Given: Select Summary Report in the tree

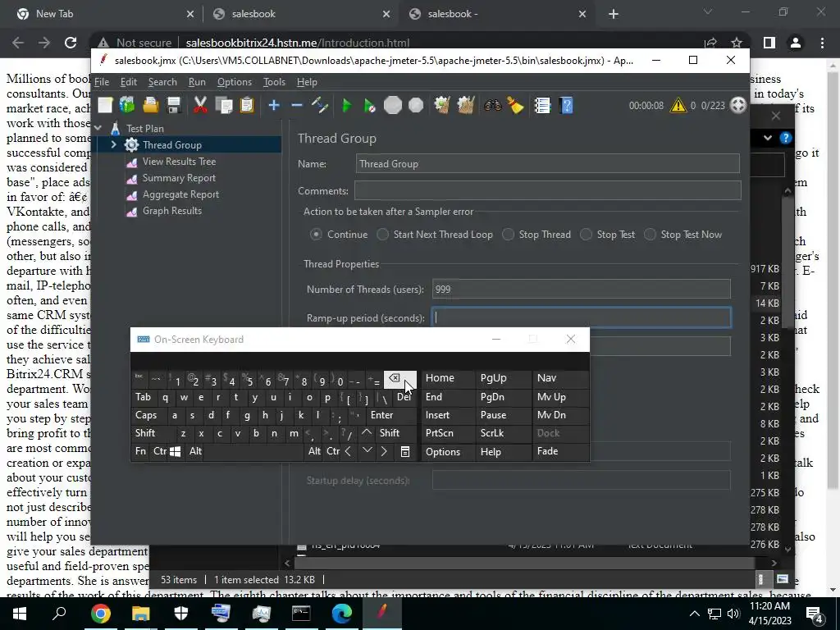Looking at the screenshot, I should pyautogui.click(x=179, y=178).
